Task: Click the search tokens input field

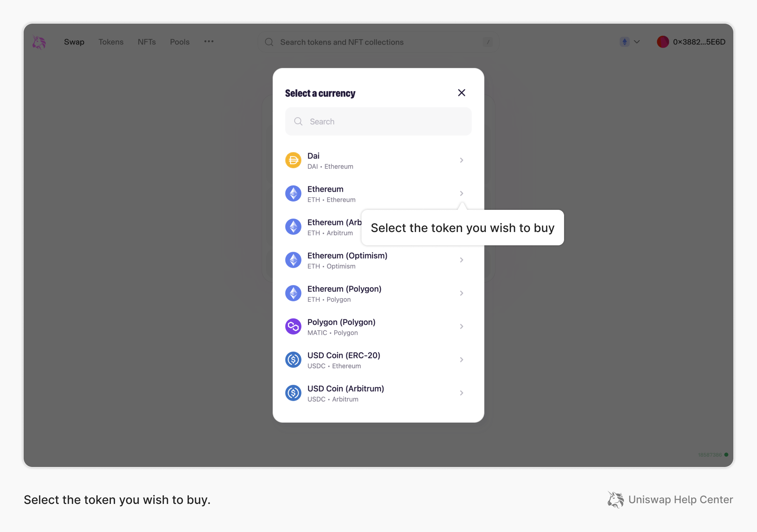Action: (378, 121)
